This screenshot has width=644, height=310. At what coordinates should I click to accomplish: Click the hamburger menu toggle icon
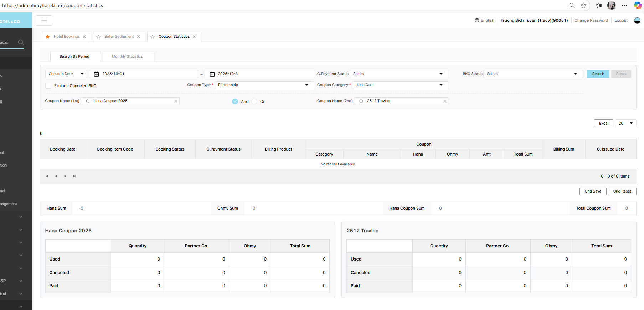click(44, 21)
